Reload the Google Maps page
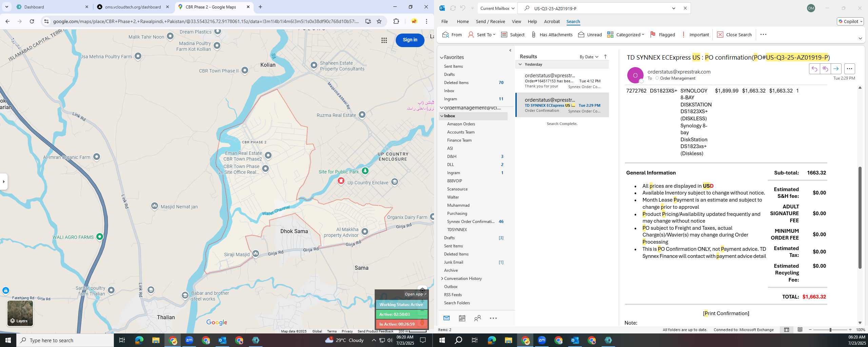The width and height of the screenshot is (868, 347). pyautogui.click(x=32, y=21)
